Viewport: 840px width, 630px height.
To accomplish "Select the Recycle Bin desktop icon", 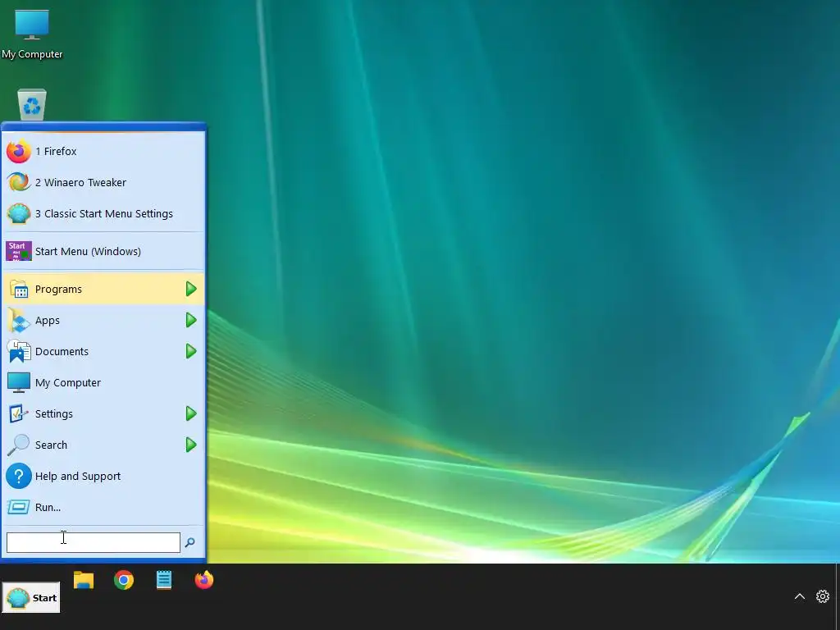I will (32, 104).
